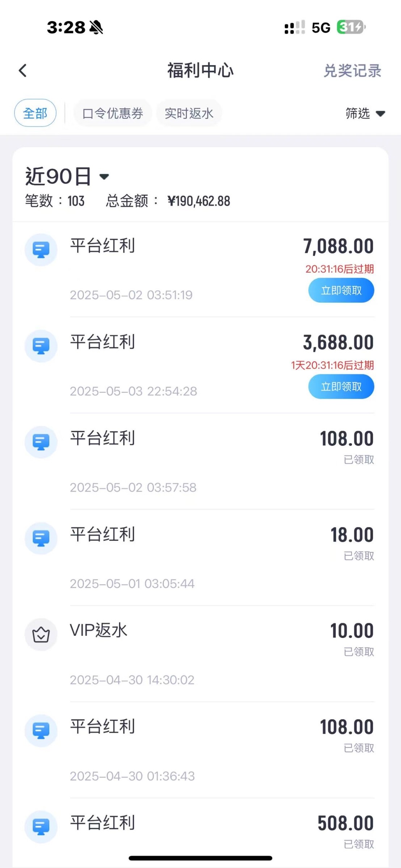This screenshot has height=868, width=401.
Task: Tap the VIP返水 crown icon
Action: (x=41, y=634)
